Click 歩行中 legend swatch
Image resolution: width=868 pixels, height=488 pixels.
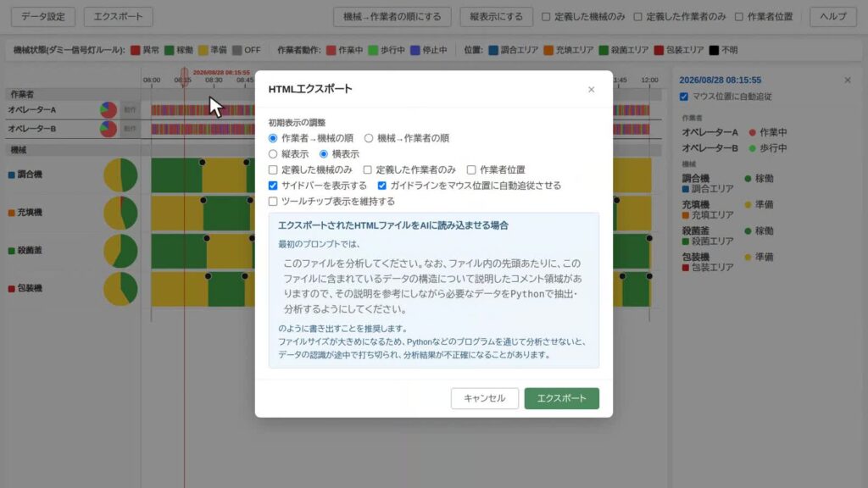(373, 50)
